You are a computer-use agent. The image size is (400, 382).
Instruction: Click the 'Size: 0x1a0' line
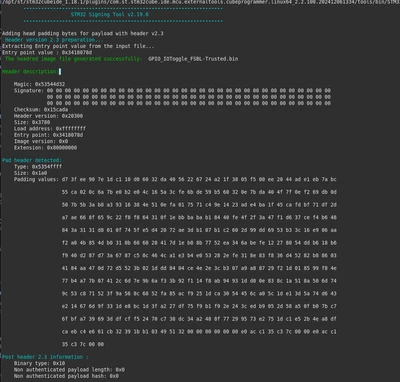[x=30, y=173]
